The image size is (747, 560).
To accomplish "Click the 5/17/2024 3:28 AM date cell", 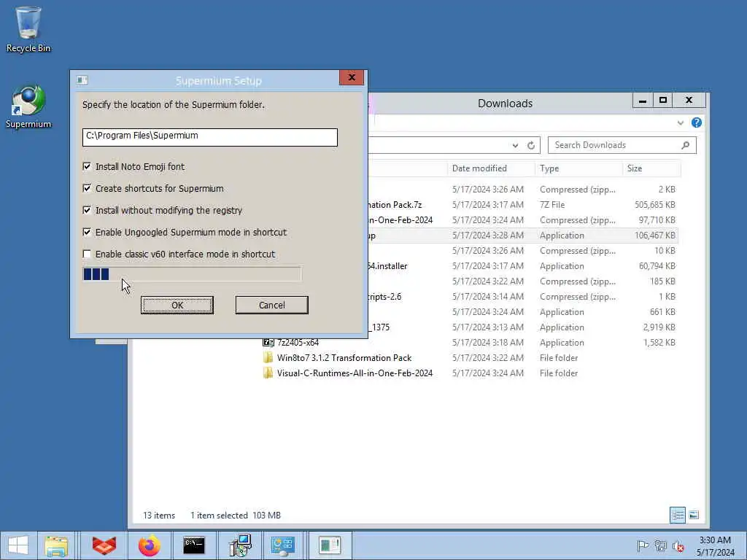I will (x=487, y=236).
